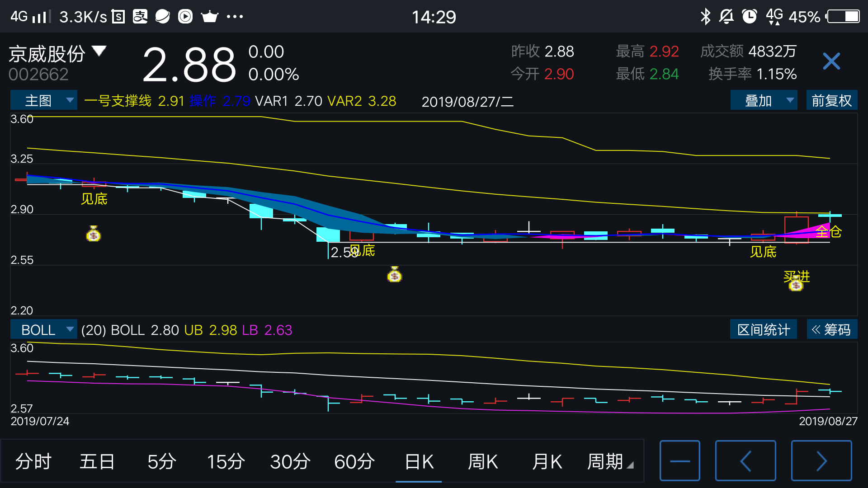
Task: Open the 叠加 overlay dropdown
Action: point(764,100)
